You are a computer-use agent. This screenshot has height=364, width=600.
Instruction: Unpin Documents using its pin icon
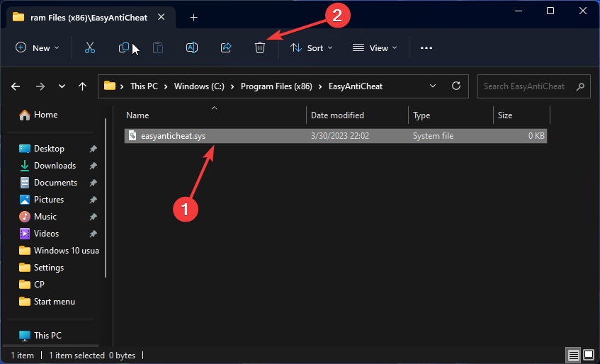click(93, 183)
